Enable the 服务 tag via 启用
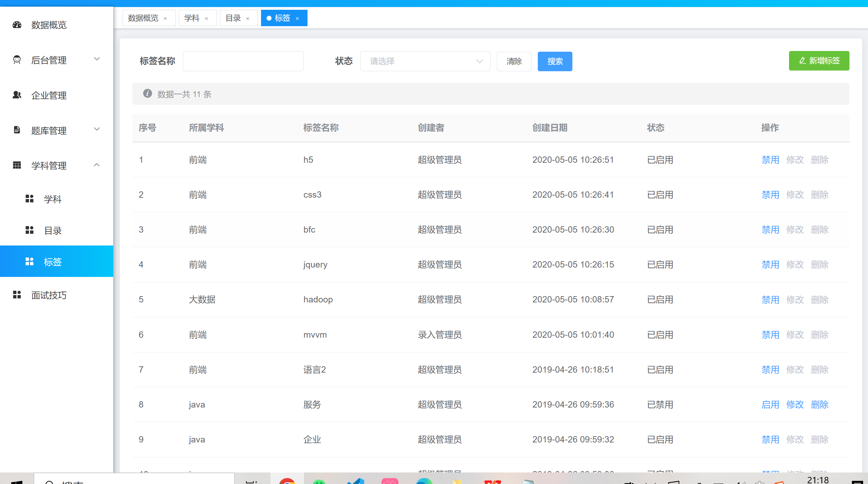 tap(771, 405)
